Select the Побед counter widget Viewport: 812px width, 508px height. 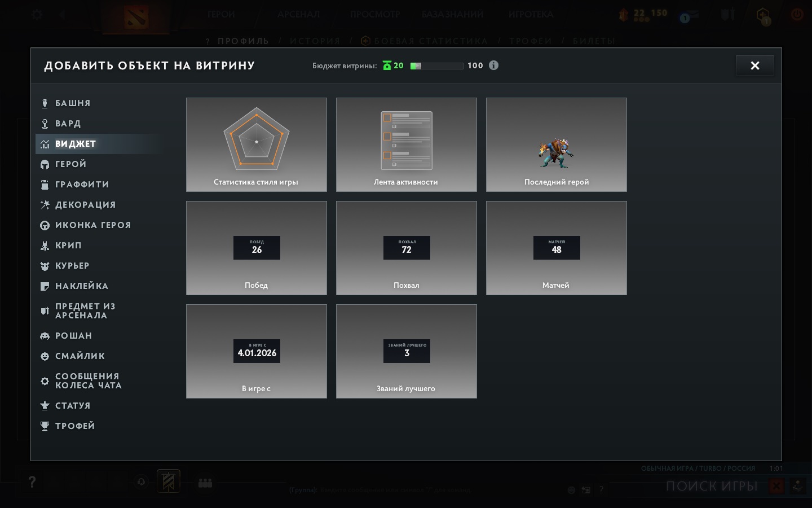click(256, 248)
